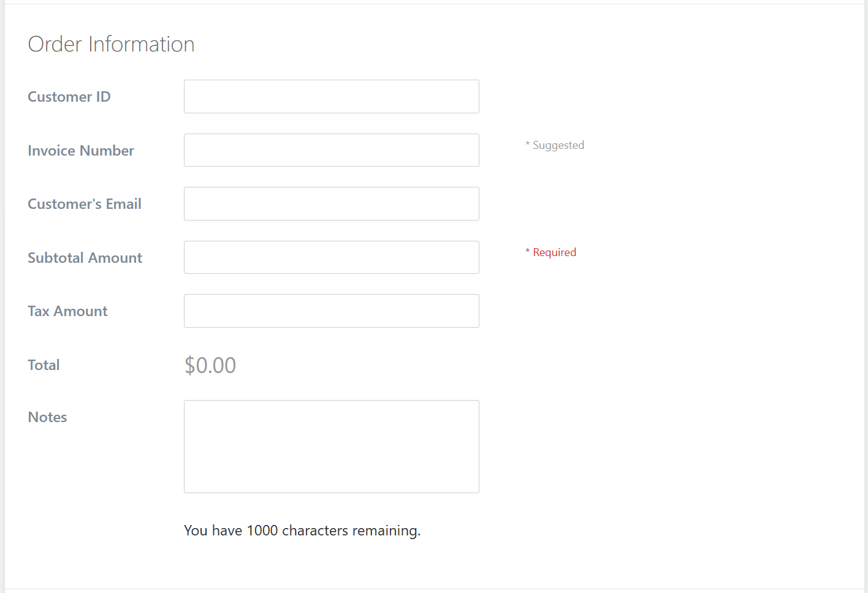Focus the Invoice Number text box

(x=331, y=150)
